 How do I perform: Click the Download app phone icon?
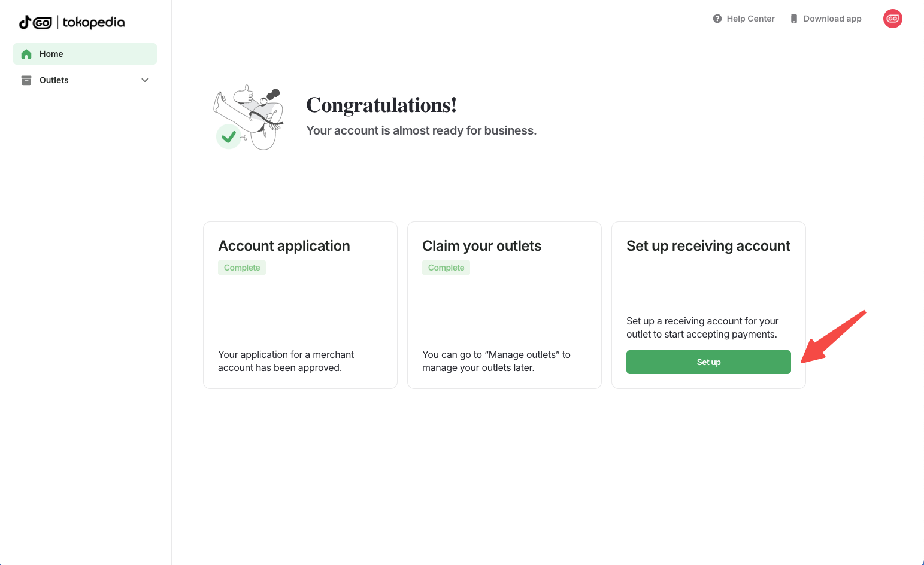coord(794,19)
